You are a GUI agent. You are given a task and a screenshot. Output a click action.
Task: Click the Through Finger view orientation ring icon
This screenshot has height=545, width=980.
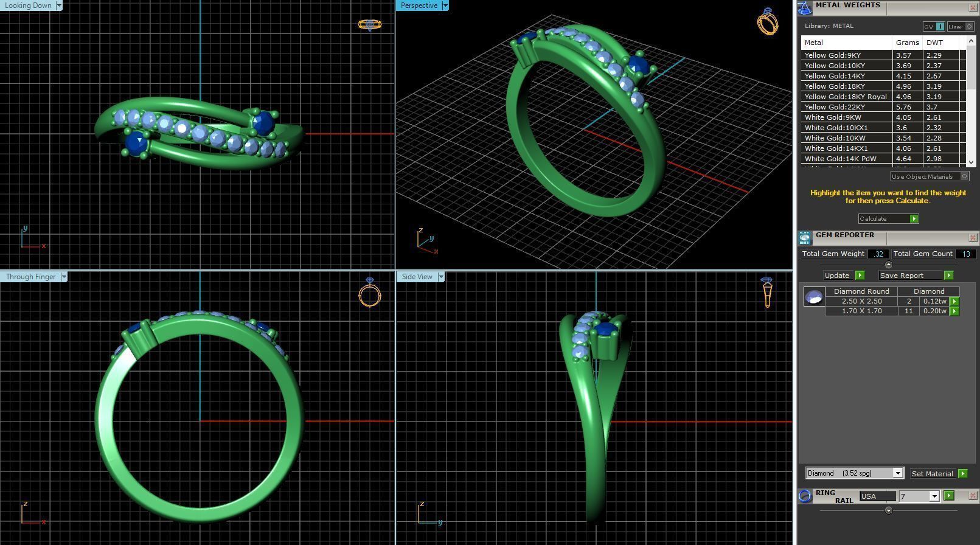[369, 293]
